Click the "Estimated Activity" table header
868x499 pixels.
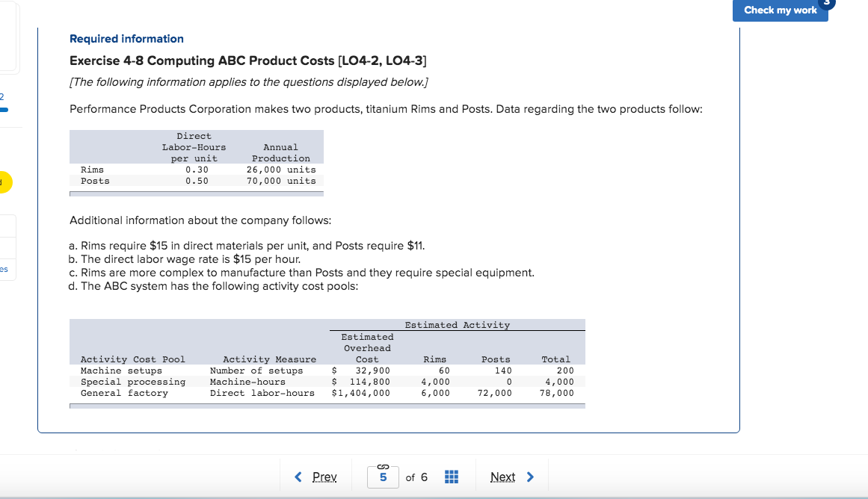pyautogui.click(x=458, y=324)
